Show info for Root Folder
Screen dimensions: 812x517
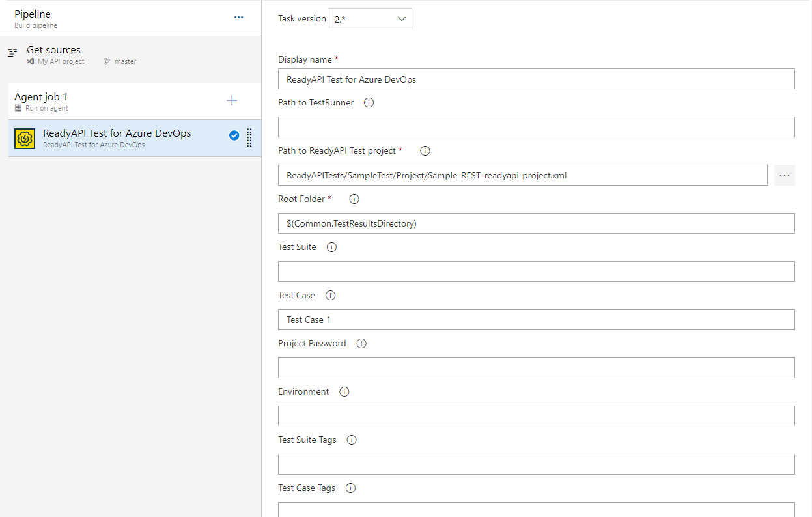[355, 199]
